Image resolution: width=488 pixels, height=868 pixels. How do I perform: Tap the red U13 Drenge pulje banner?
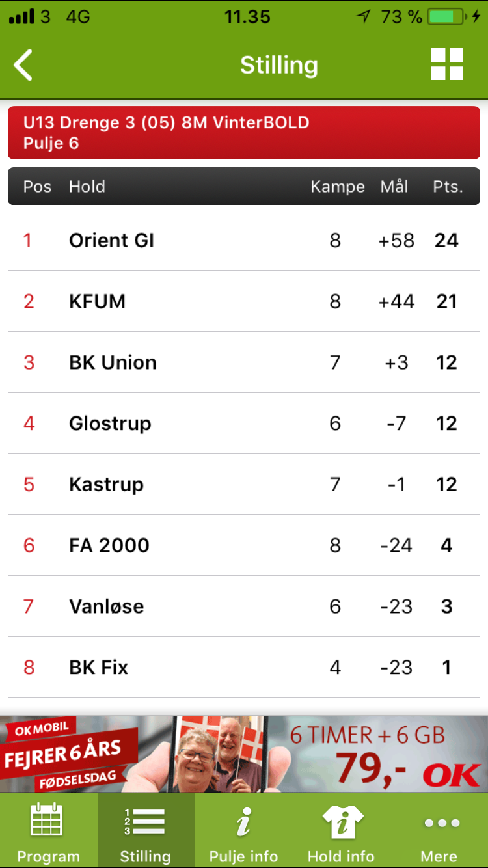click(x=244, y=133)
